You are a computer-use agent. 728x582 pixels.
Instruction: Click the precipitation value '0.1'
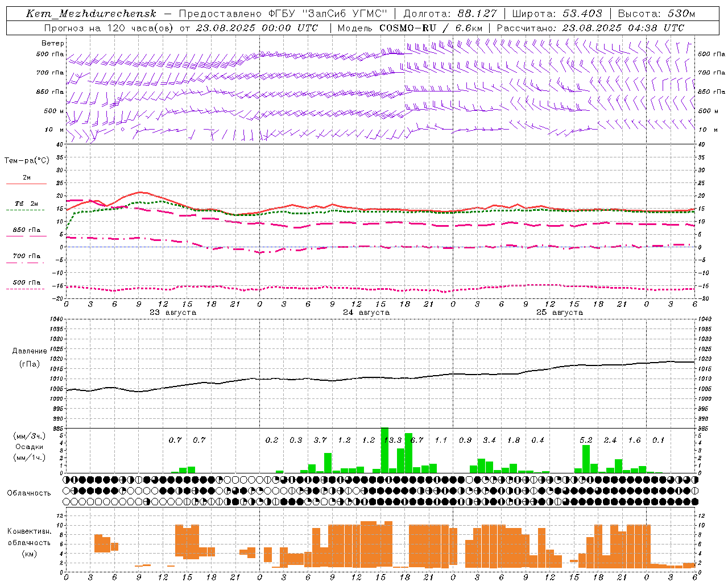[x=658, y=440]
